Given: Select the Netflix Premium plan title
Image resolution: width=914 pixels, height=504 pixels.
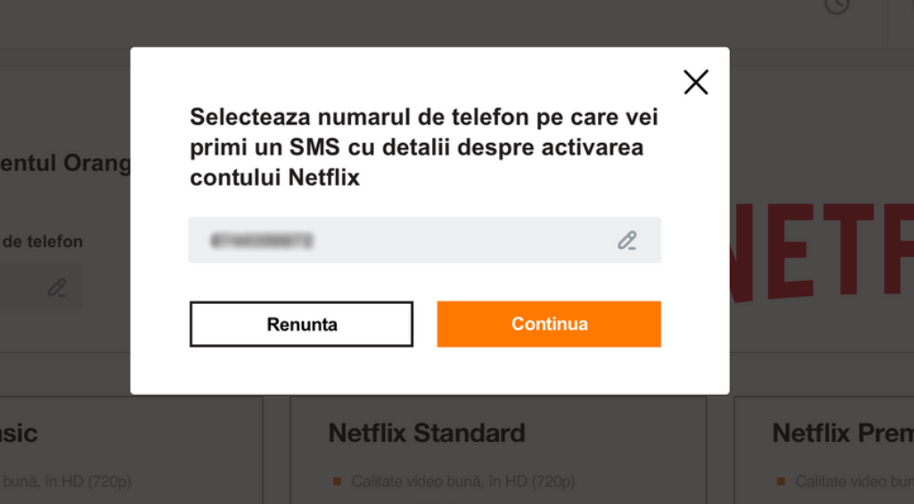Looking at the screenshot, I should pyautogui.click(x=842, y=433).
